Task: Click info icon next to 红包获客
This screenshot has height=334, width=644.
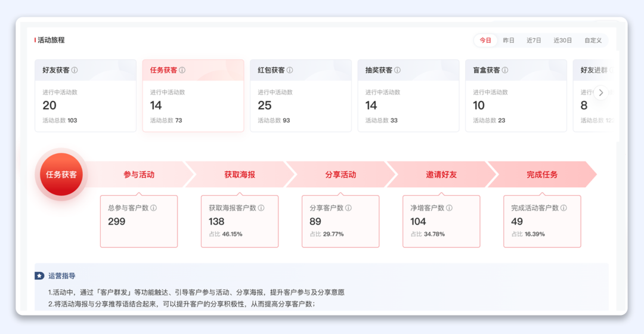Action: [290, 70]
